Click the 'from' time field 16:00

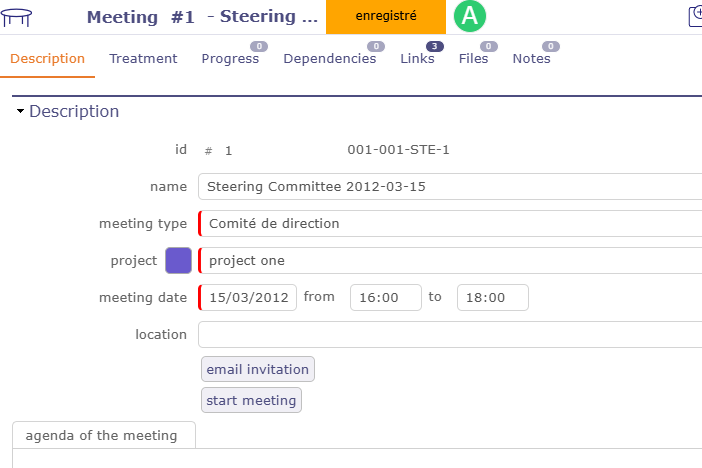[x=386, y=298]
